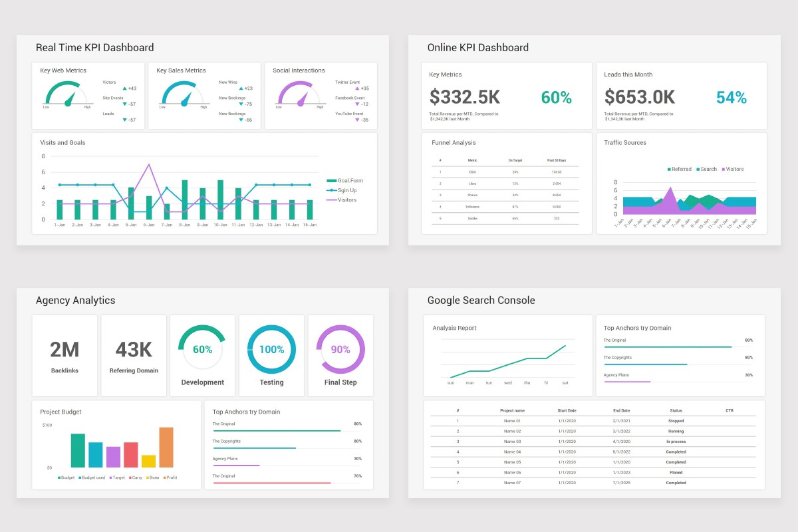Click the Agency Plans progress bar in Agency Analytics
Viewport: 798px width, 532px height.
[236, 465]
